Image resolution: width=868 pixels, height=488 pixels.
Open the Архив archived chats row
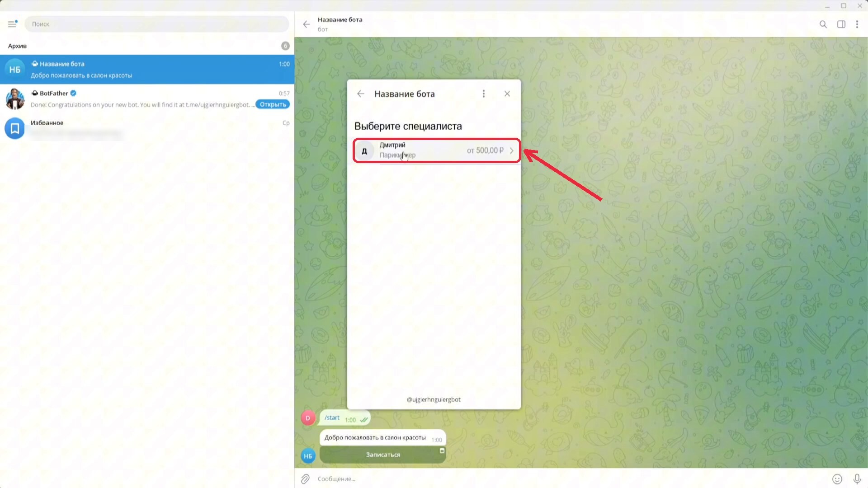[x=147, y=46]
